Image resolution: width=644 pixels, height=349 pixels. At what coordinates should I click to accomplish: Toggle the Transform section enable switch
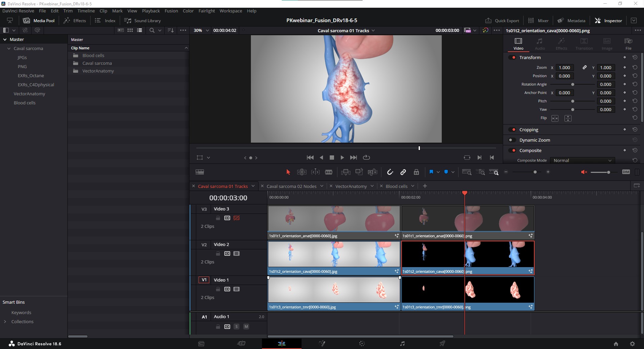pos(512,57)
